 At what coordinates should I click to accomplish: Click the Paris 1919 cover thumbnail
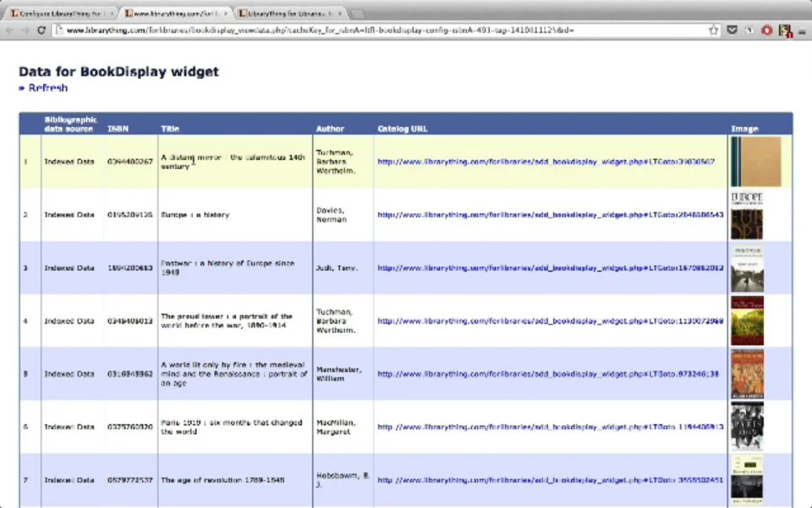pyautogui.click(x=747, y=427)
